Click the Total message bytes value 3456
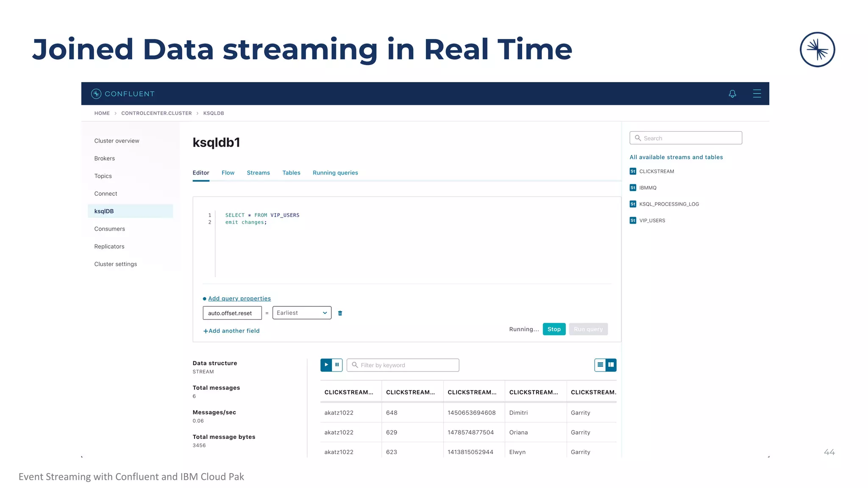This screenshot has width=868, height=488. 199,445
